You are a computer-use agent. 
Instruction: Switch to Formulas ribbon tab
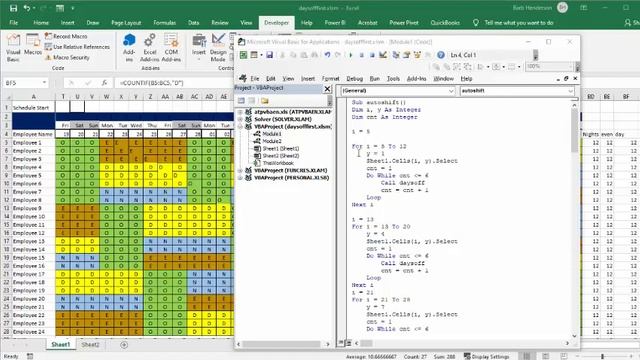click(x=164, y=23)
